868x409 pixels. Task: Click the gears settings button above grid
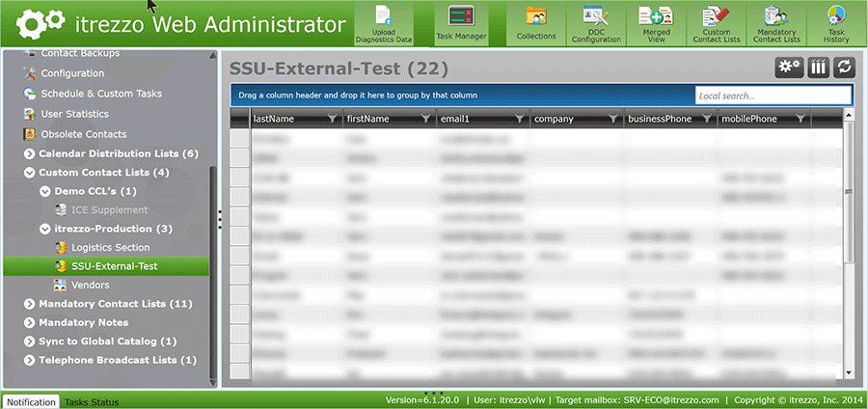click(x=789, y=68)
